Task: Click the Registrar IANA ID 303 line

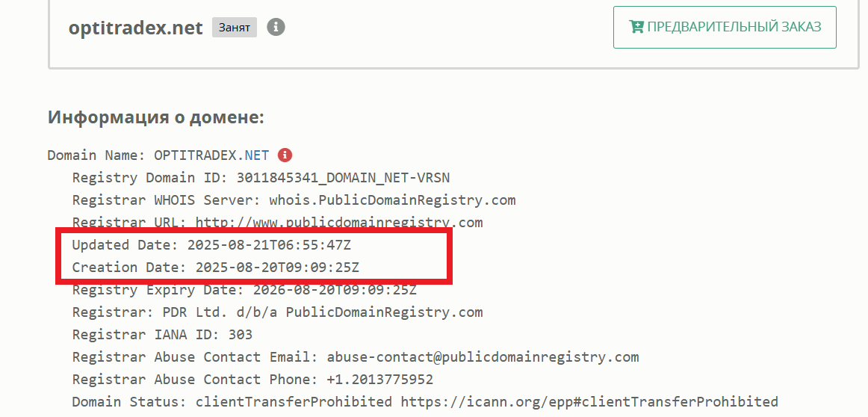Action: 162,335
